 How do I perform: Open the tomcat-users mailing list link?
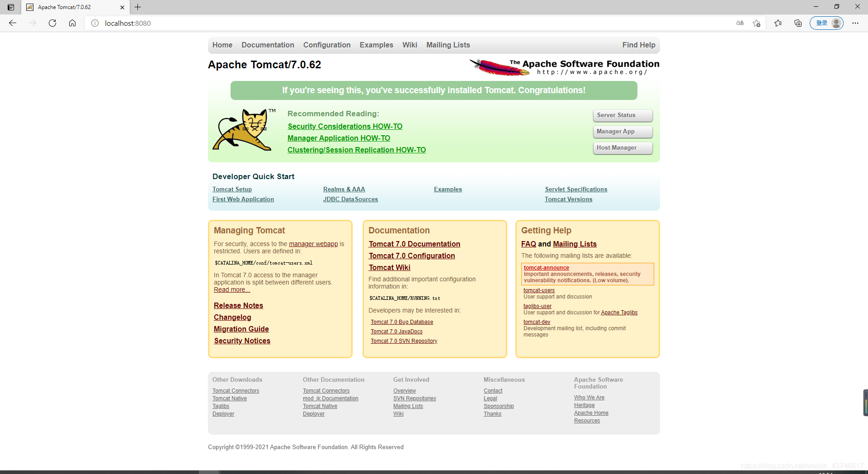[x=539, y=290]
